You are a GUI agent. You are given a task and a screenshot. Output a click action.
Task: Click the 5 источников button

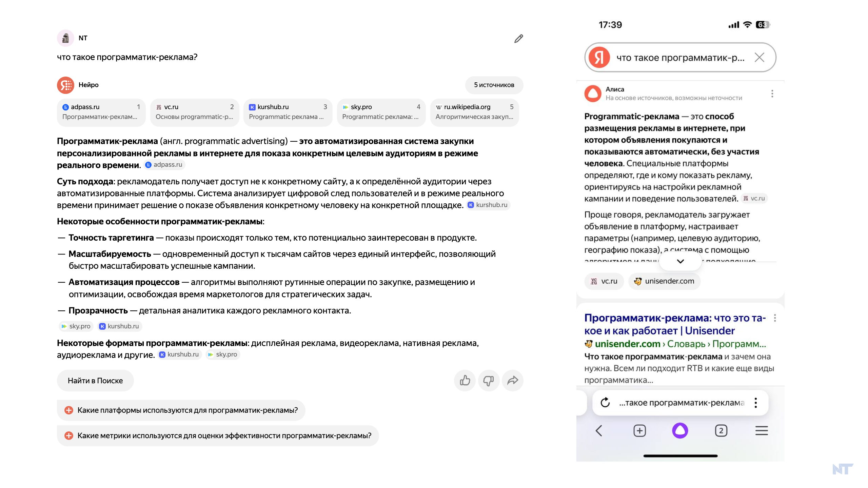[x=494, y=85]
